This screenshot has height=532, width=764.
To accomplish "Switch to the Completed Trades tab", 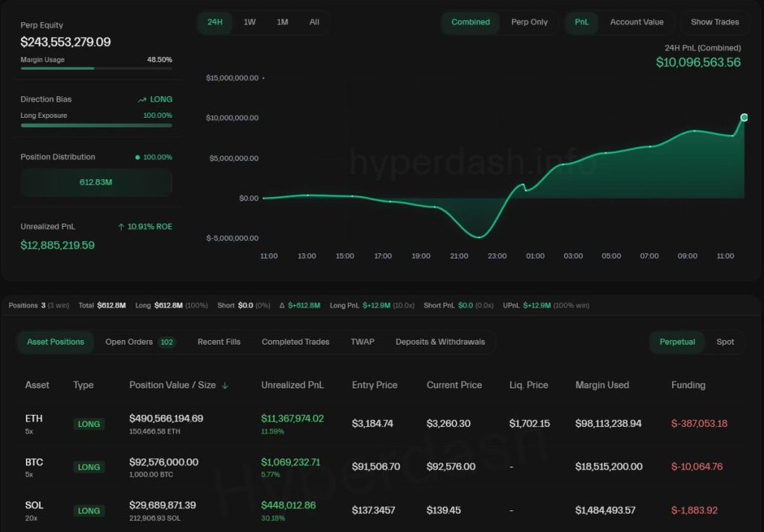I will coord(295,342).
